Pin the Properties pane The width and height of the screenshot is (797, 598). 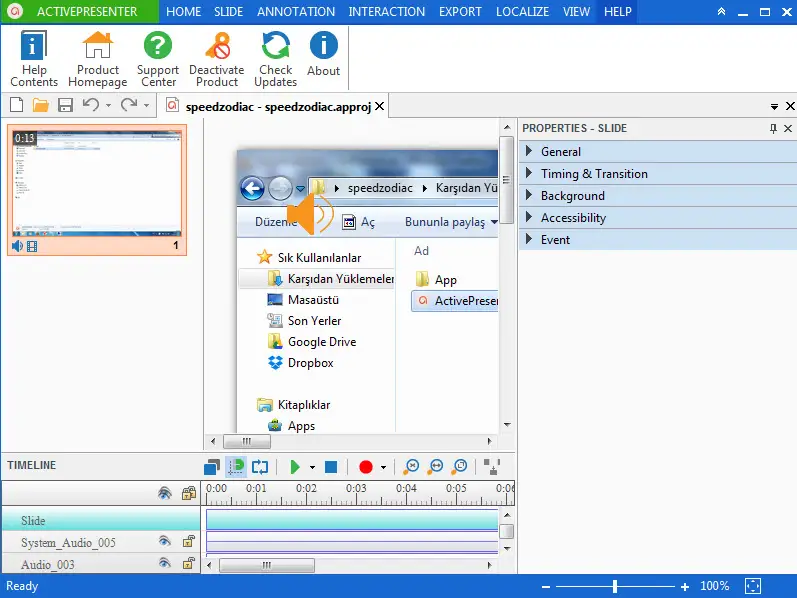tap(773, 129)
